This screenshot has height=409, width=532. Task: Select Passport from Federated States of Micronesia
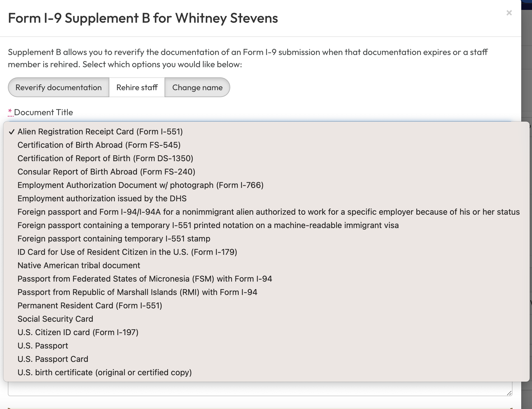tap(144, 279)
